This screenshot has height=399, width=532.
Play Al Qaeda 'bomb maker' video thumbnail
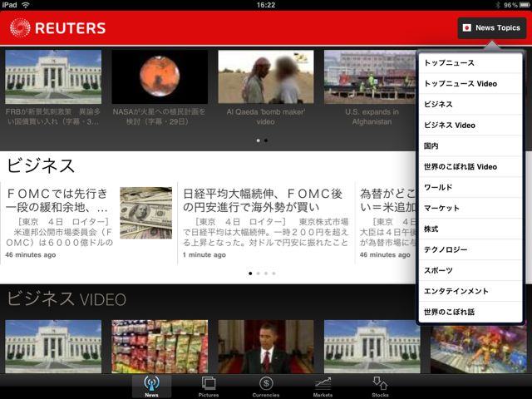tap(266, 76)
